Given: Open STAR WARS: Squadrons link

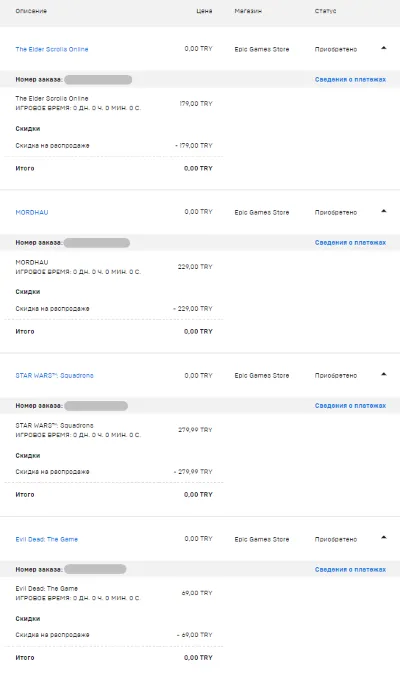Looking at the screenshot, I should [55, 376].
